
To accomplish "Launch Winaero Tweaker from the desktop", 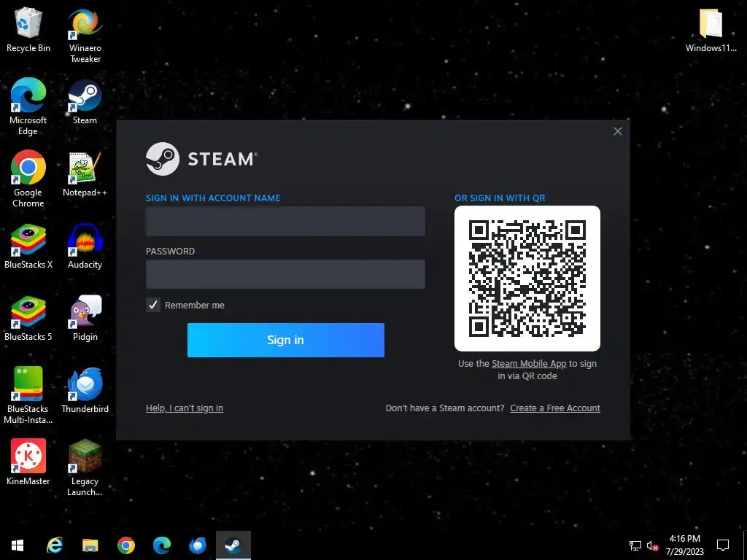I will (x=85, y=35).
